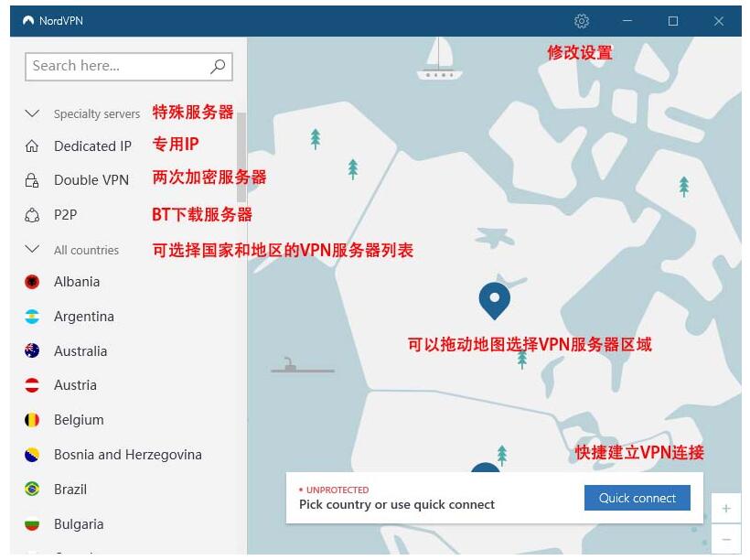This screenshot has height=560, width=750.
Task: Choose Bulgaria from the country list
Action: tap(79, 524)
